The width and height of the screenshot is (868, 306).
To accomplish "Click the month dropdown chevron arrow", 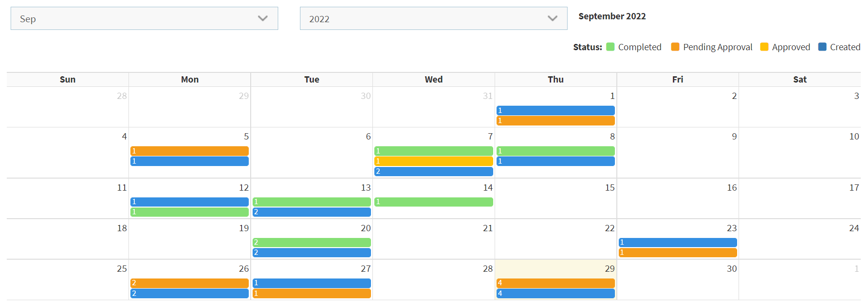I will (262, 18).
